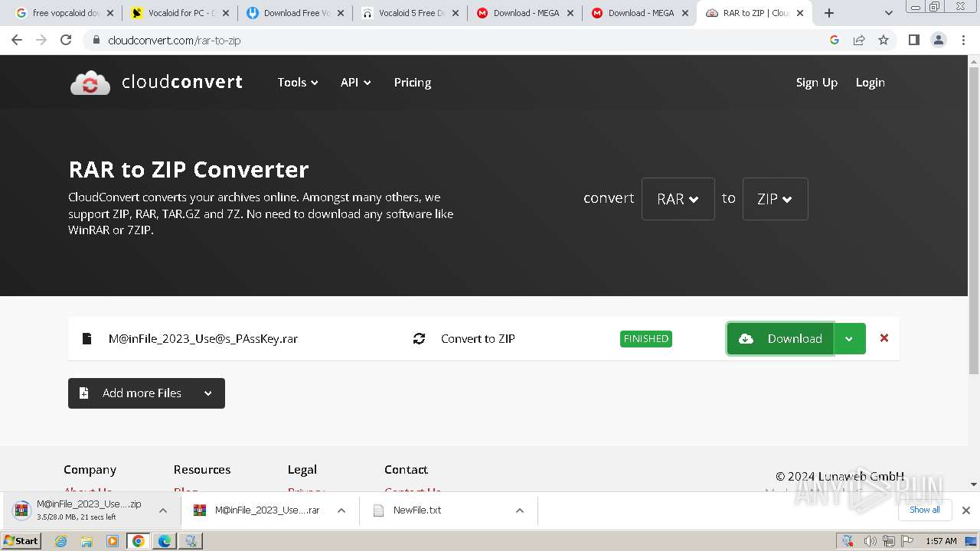Close the downloads bar

966,510
